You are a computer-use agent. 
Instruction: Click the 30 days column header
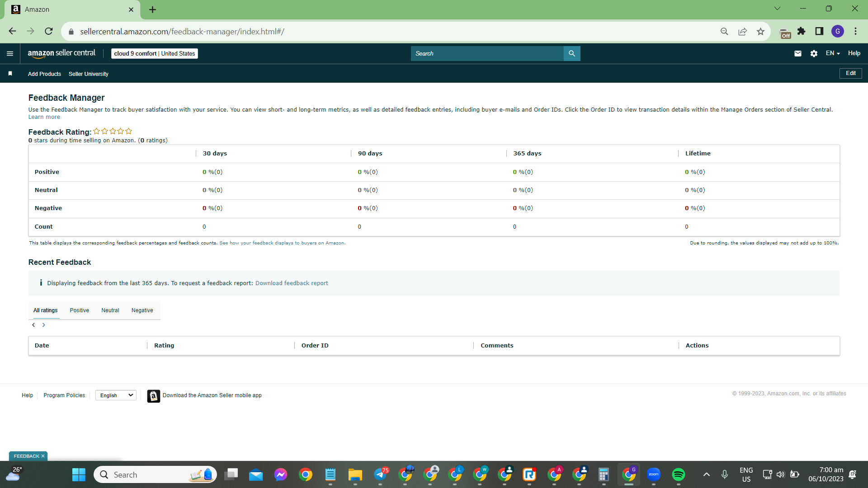click(x=215, y=154)
